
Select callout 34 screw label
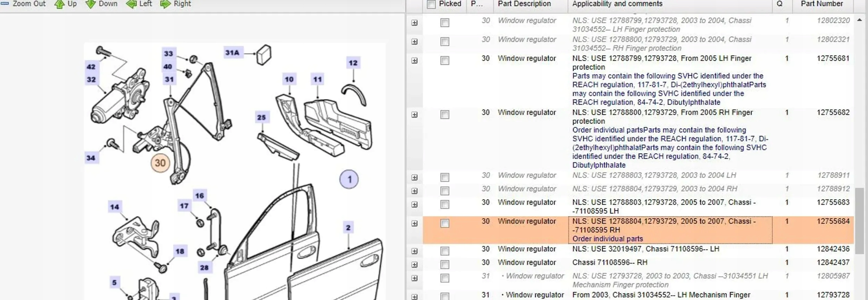(x=91, y=158)
